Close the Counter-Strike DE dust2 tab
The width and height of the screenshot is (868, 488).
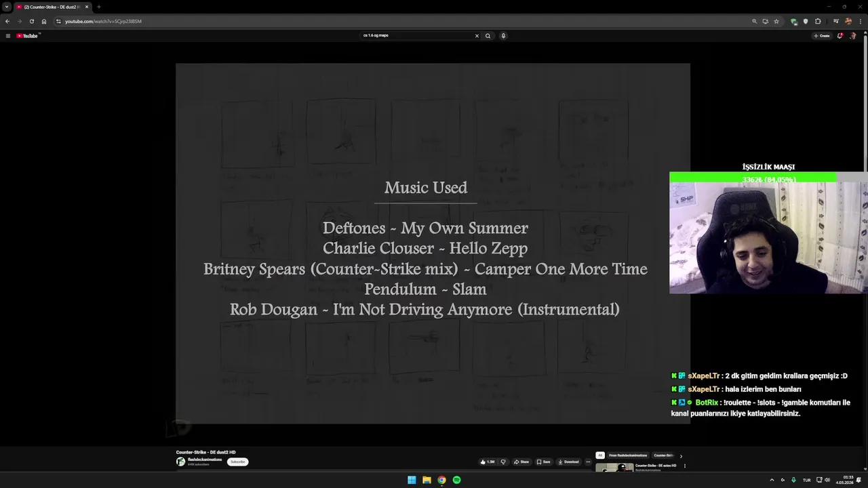[87, 7]
